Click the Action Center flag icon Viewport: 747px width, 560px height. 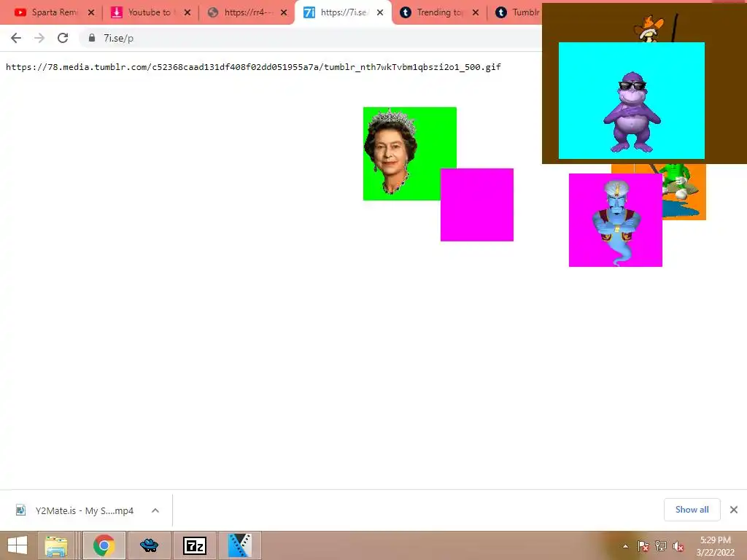click(x=643, y=546)
